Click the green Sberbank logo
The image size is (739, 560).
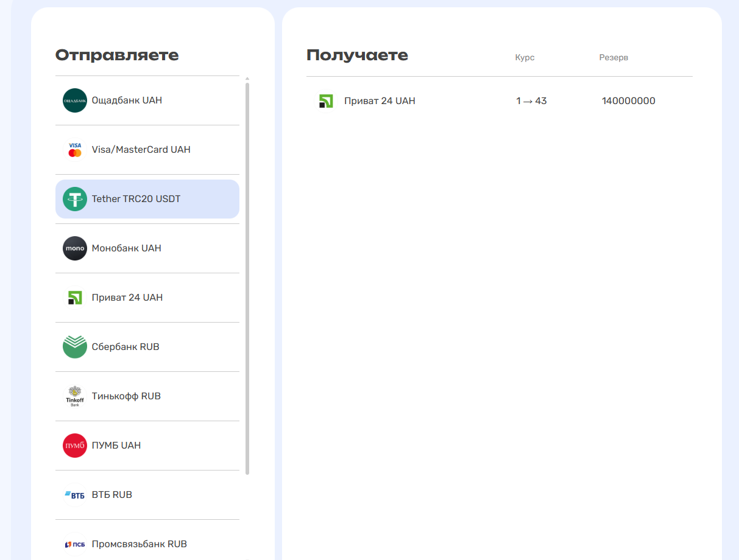[x=75, y=347]
